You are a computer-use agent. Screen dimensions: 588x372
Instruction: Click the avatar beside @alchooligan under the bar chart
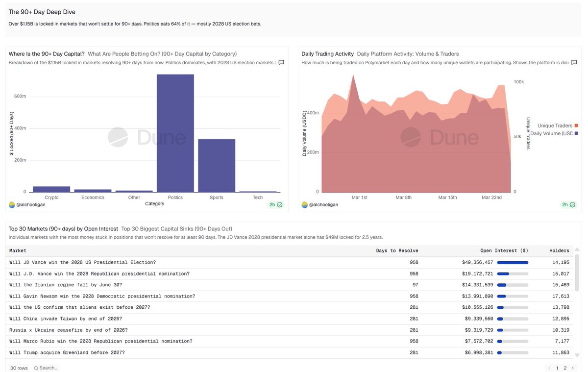click(12, 204)
